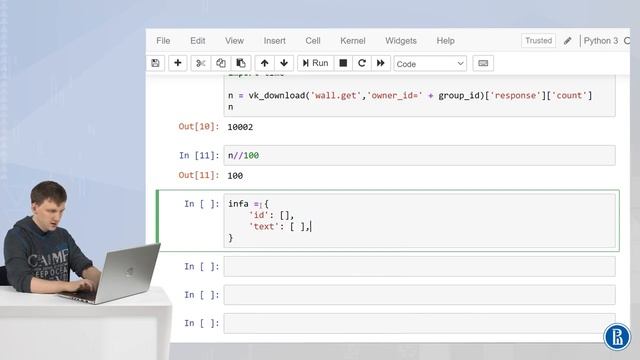The height and width of the screenshot is (360, 640).
Task: Click inside the infa dictionary cell
Action: point(419,220)
